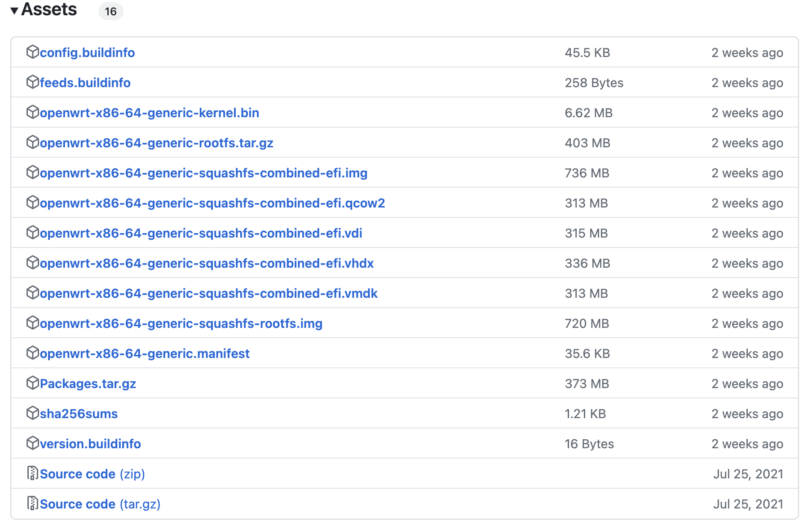Click the 315 MB size value
Image resolution: width=812 pixels, height=530 pixels.
coord(586,233)
